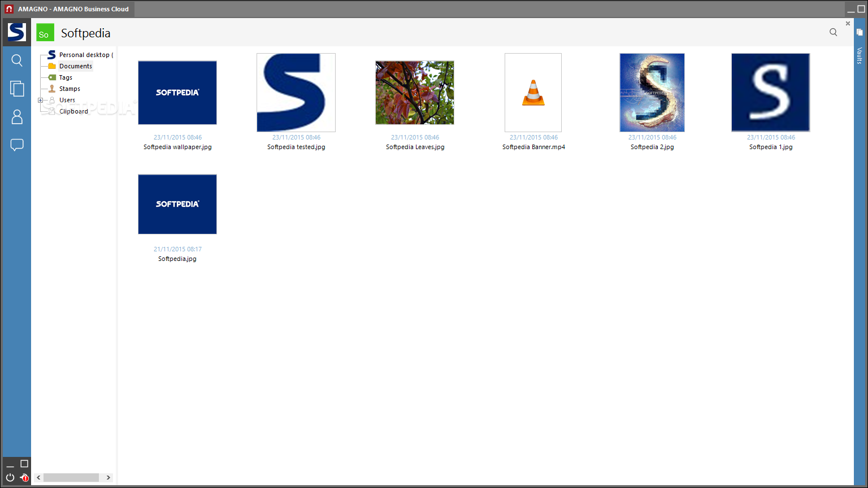Viewport: 868px width, 488px height.
Task: Select Tags in the tree
Action: (x=66, y=77)
